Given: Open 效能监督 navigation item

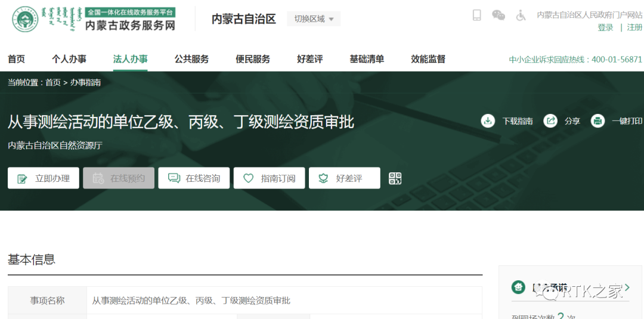Looking at the screenshot, I should (x=428, y=59).
